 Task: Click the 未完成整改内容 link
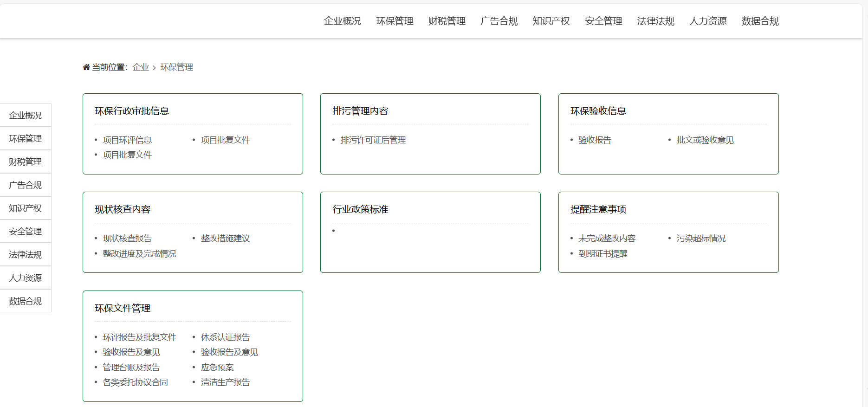click(607, 238)
